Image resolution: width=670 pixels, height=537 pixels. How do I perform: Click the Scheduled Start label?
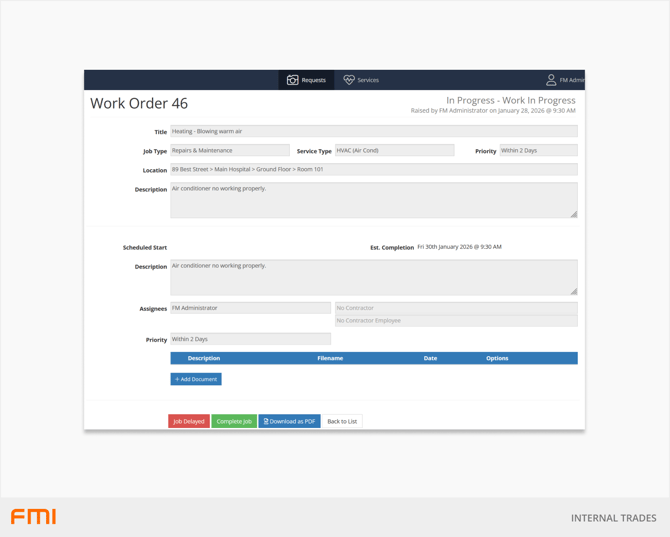(x=145, y=248)
